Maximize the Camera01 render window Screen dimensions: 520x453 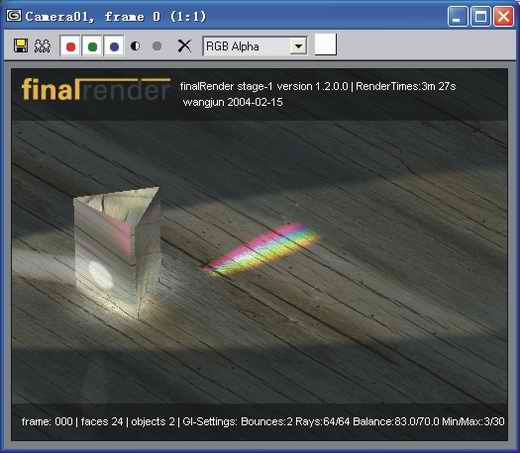tap(480, 16)
